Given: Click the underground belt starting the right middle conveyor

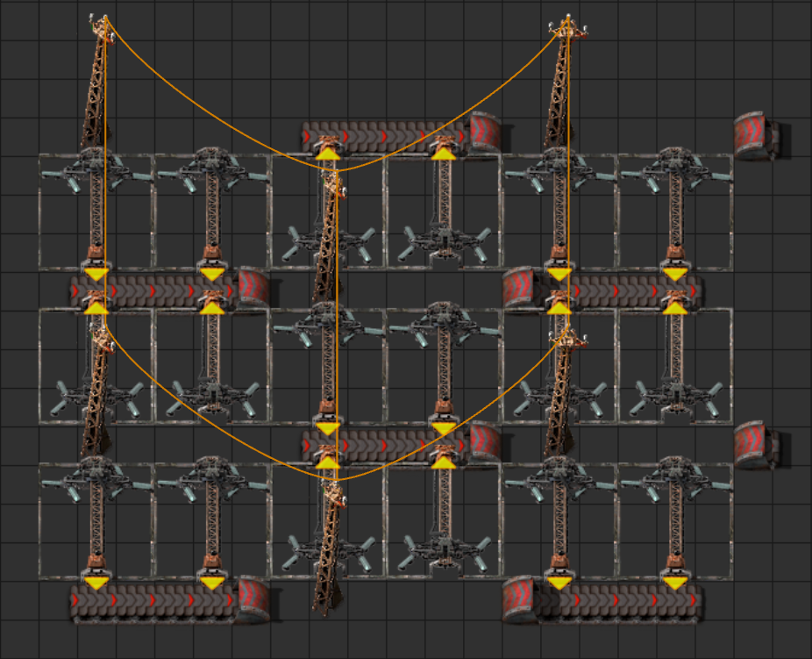Looking at the screenshot, I should pyautogui.click(x=519, y=288).
